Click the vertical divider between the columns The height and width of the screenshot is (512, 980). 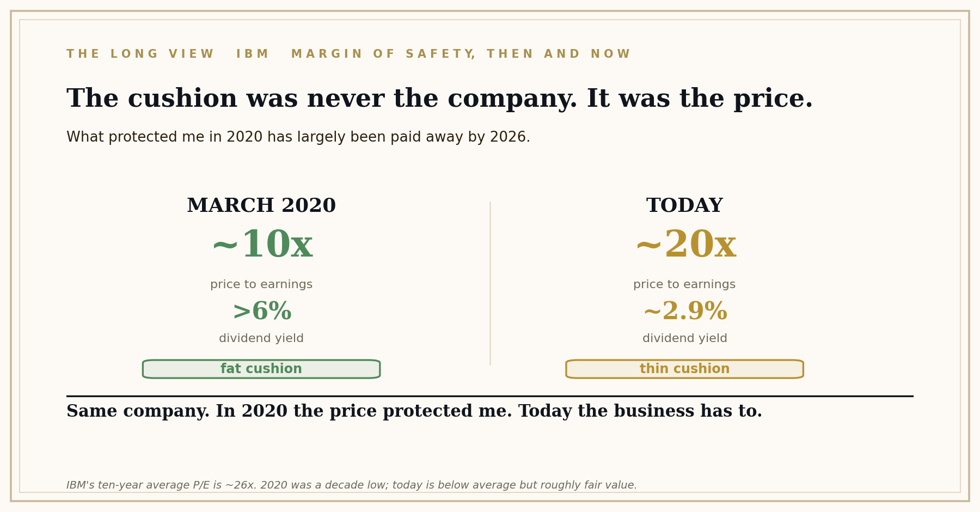pyautogui.click(x=490, y=283)
